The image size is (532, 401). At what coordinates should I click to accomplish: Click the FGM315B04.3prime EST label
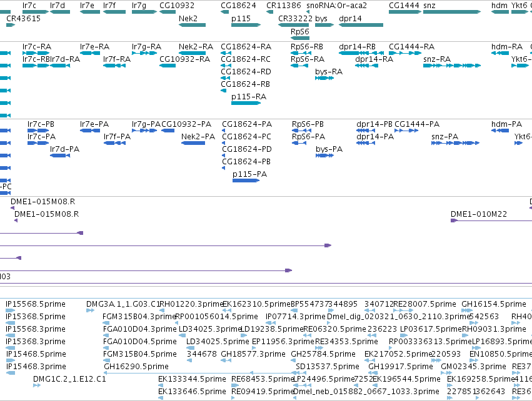point(139,316)
